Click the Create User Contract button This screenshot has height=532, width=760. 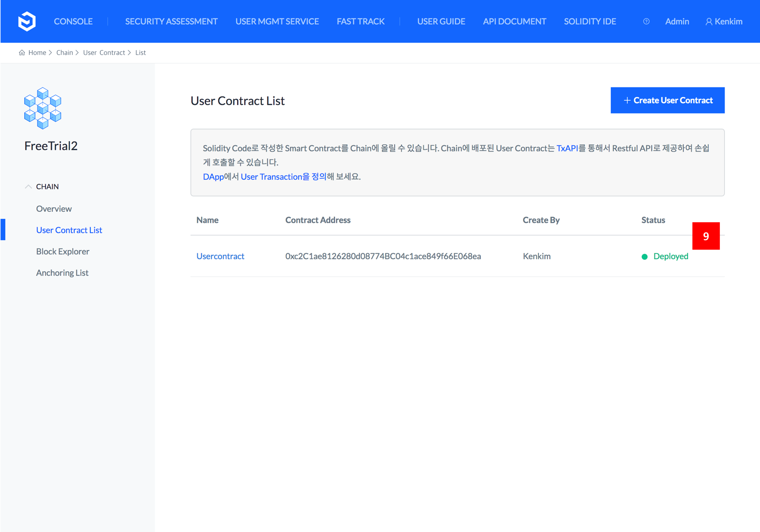click(x=667, y=100)
